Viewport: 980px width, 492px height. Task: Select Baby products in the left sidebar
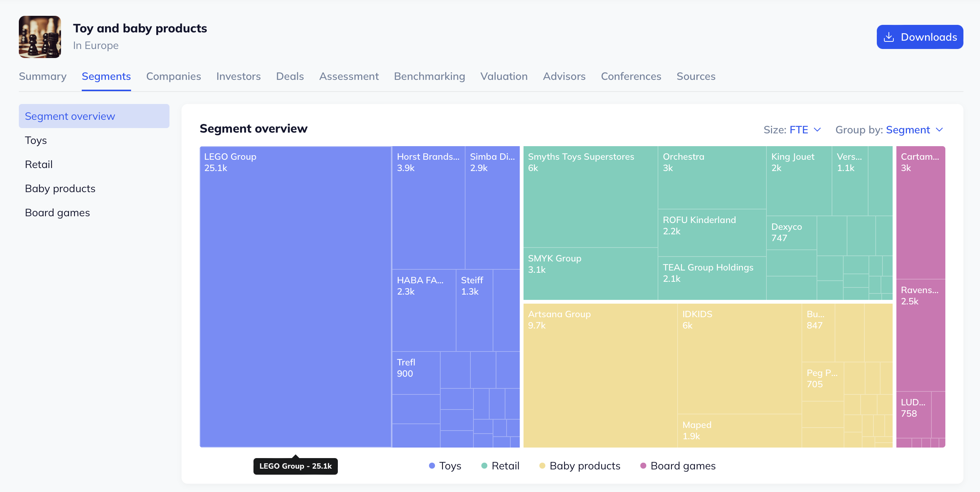pos(60,188)
